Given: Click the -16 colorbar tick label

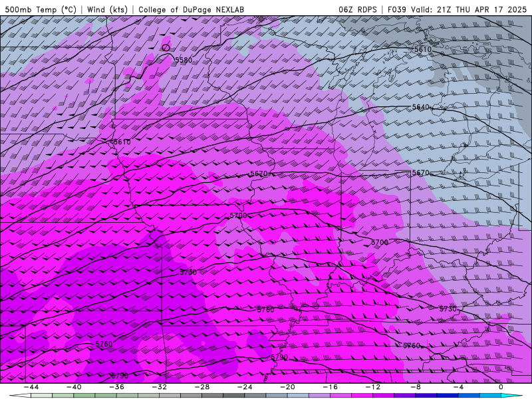Looking at the screenshot, I should point(330,387).
